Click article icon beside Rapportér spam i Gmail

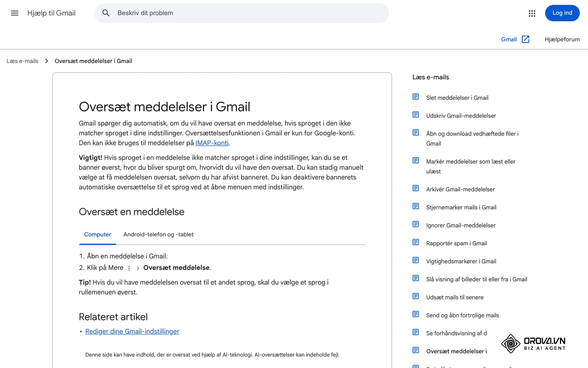point(416,243)
